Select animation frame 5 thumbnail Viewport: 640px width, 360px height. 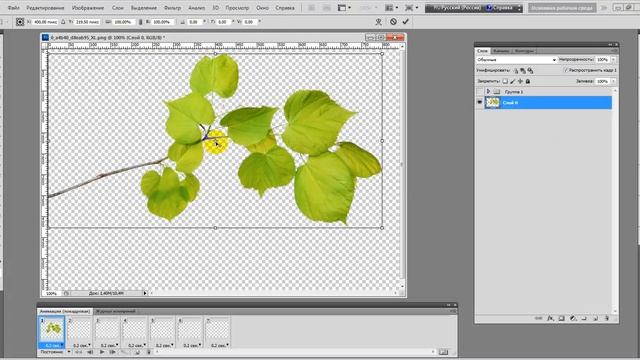162,330
